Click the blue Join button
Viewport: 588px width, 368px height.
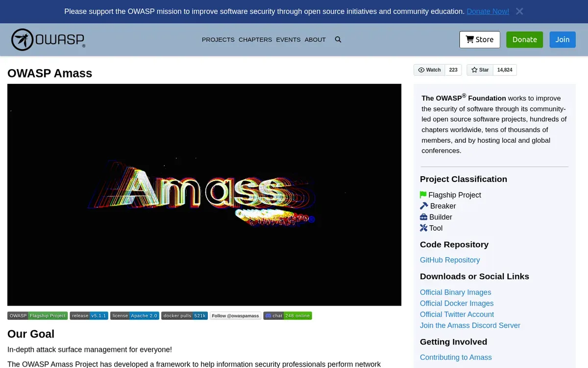tap(563, 40)
